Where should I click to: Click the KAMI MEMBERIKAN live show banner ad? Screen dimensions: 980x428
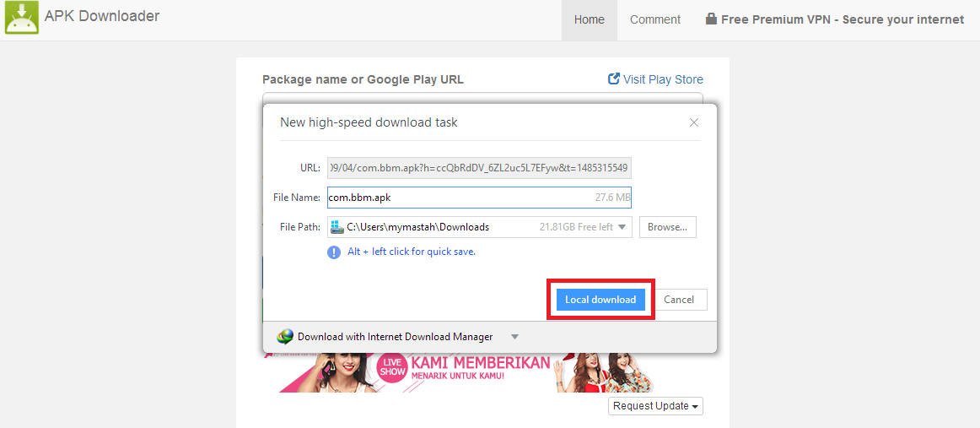click(x=466, y=372)
